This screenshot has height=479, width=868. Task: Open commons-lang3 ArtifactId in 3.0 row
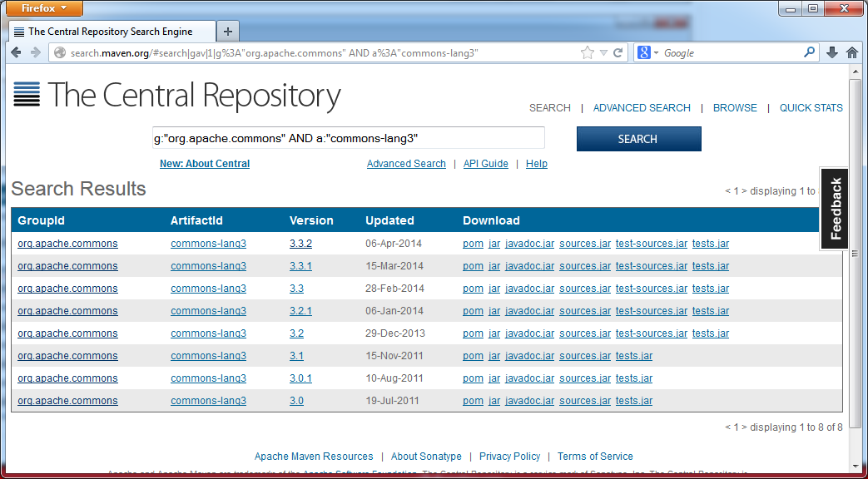click(208, 401)
